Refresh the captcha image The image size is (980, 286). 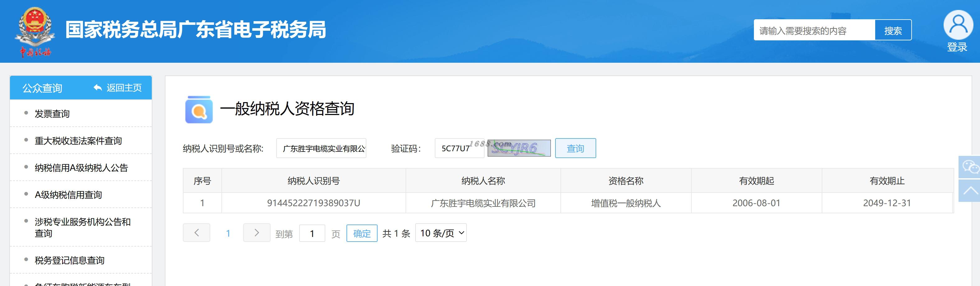click(x=519, y=148)
